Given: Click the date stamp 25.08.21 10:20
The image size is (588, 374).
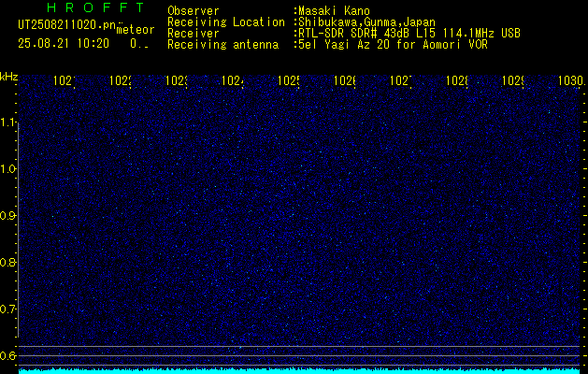Looking at the screenshot, I should 64,44.
